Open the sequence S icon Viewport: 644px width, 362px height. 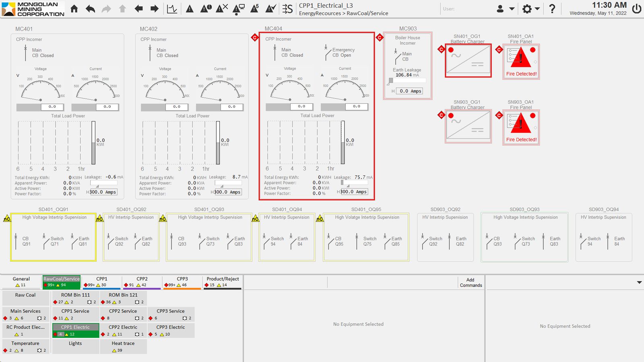pos(287,8)
